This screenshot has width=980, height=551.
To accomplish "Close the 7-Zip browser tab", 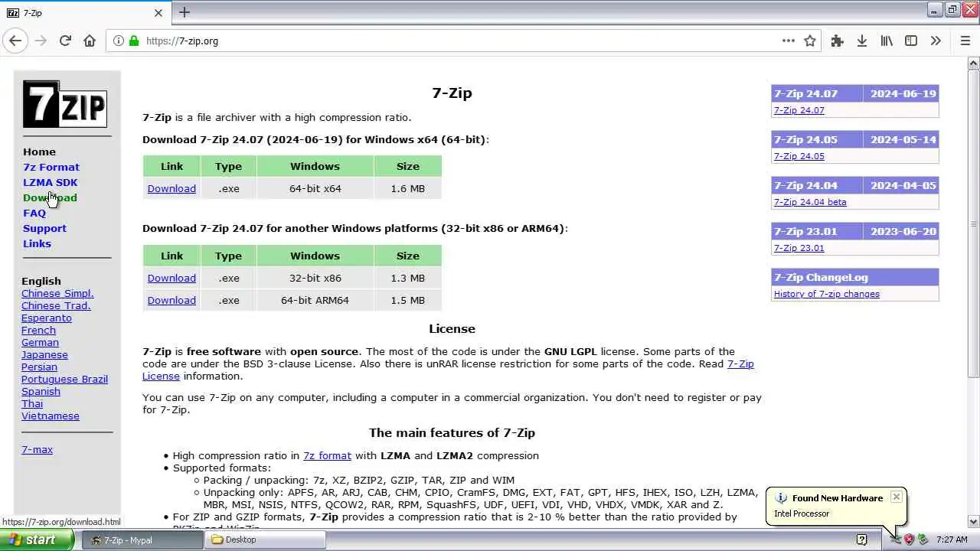I will (x=158, y=13).
